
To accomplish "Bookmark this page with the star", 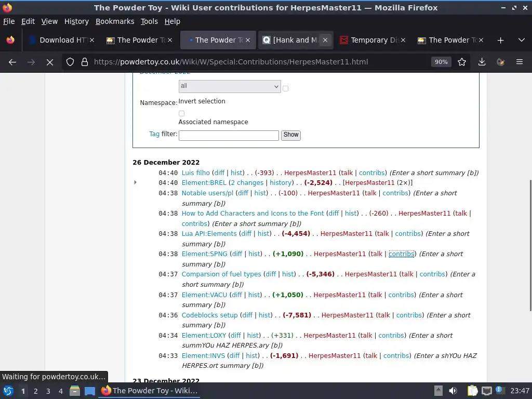I will [462, 62].
